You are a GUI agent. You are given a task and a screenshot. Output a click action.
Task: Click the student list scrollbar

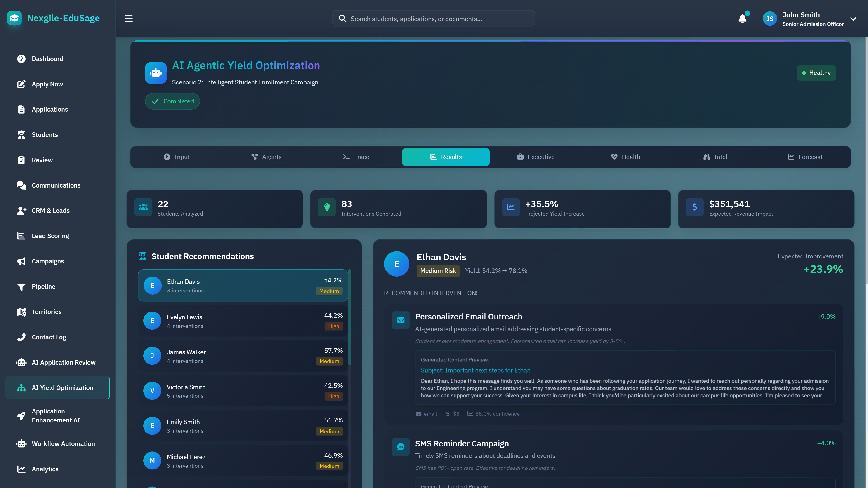(x=349, y=317)
